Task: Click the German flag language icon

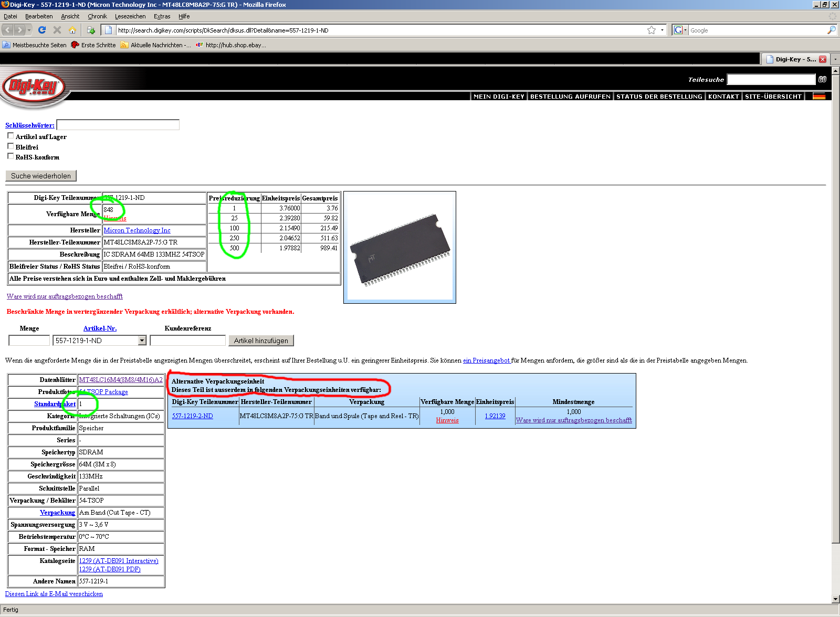Action: (819, 96)
